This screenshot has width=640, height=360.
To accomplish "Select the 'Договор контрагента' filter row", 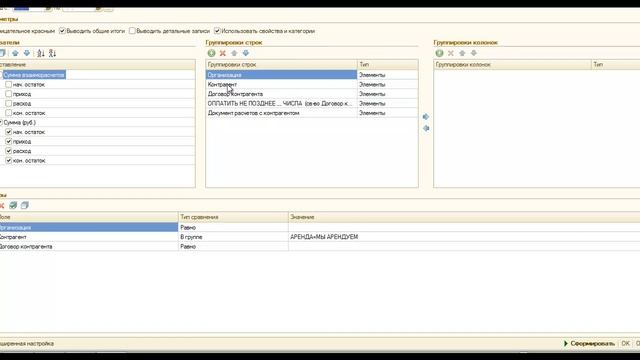I will pos(89,247).
